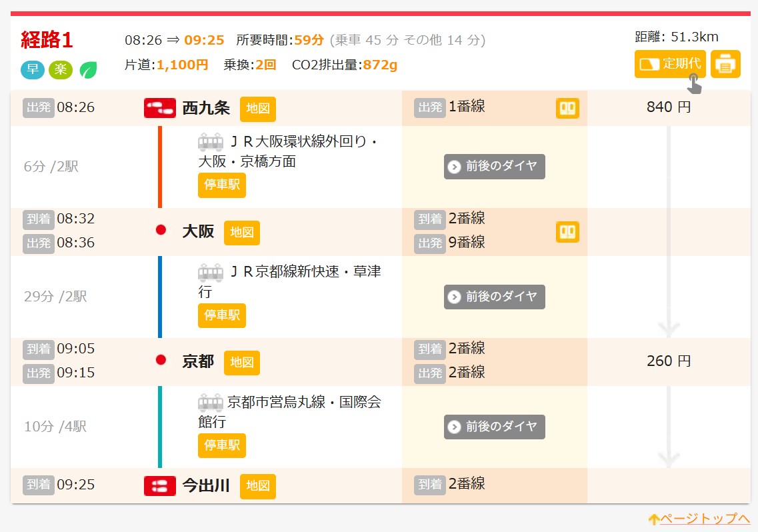Open 地図 map for 京都 station
758x532 pixels.
[x=241, y=362]
